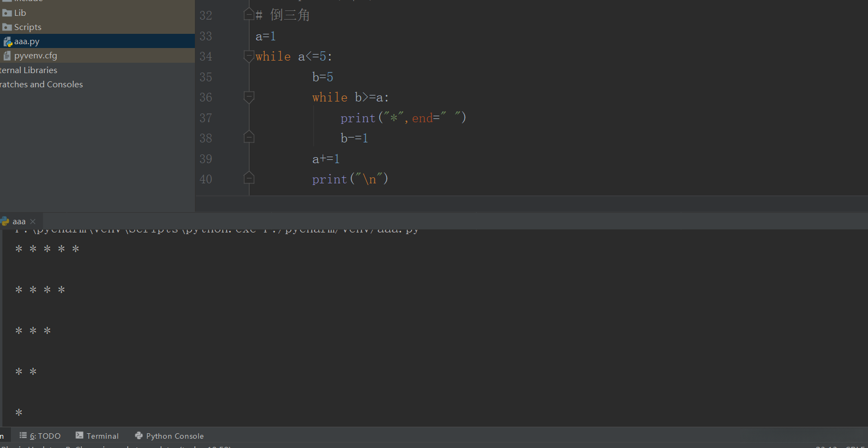Click line number 33 in the gutter
This screenshot has height=448, width=868.
(x=206, y=36)
